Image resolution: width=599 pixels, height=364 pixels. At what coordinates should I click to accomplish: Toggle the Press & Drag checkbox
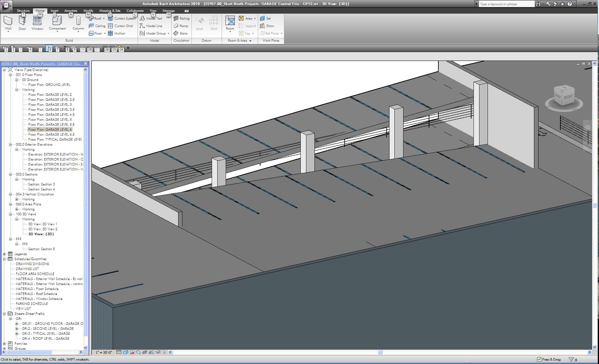pyautogui.click(x=539, y=359)
